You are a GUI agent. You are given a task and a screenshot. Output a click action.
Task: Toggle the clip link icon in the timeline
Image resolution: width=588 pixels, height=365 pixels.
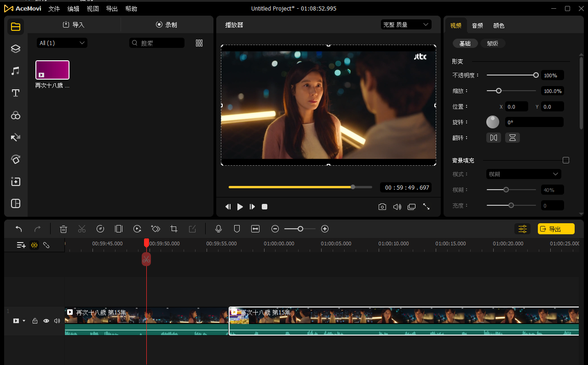[x=46, y=245]
